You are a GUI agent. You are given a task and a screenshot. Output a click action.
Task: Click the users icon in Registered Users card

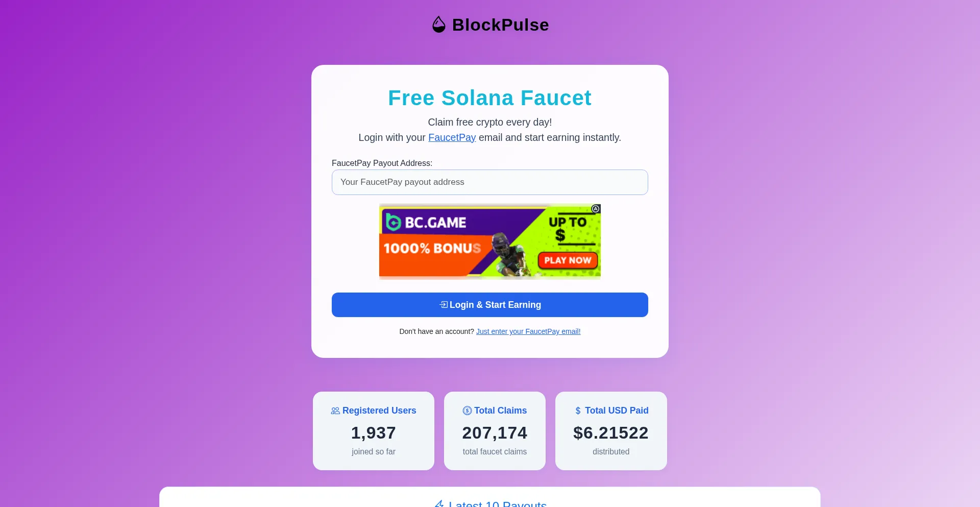pyautogui.click(x=335, y=411)
